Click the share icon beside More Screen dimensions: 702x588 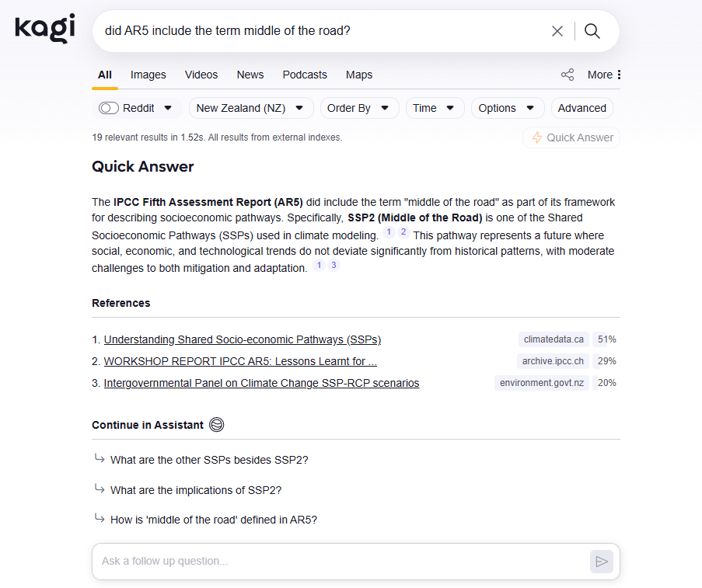click(x=568, y=75)
